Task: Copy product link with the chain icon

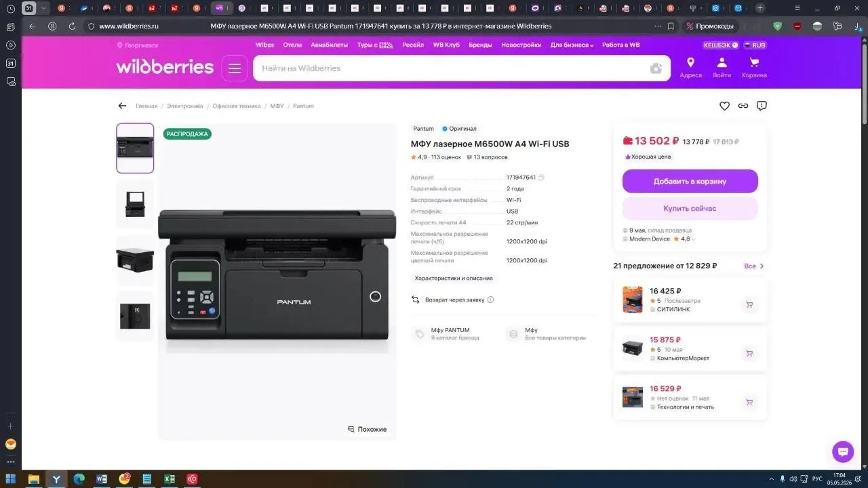Action: pyautogui.click(x=743, y=106)
